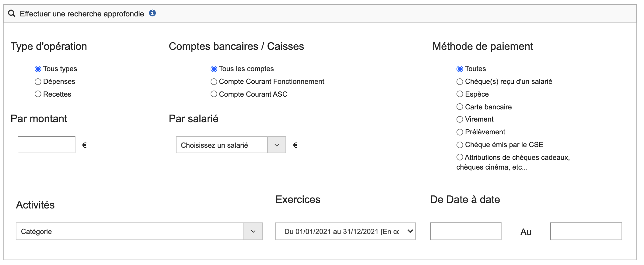Choose the Recettes radio button

point(38,94)
